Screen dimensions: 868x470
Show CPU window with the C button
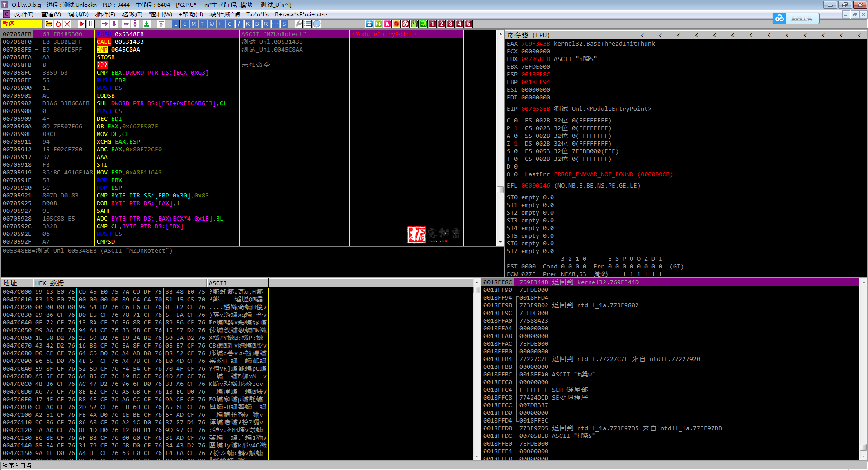pyautogui.click(x=230, y=24)
